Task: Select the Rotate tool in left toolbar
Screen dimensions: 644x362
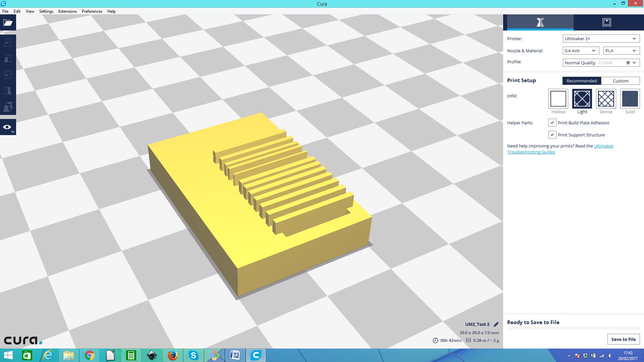Action: tap(8, 75)
